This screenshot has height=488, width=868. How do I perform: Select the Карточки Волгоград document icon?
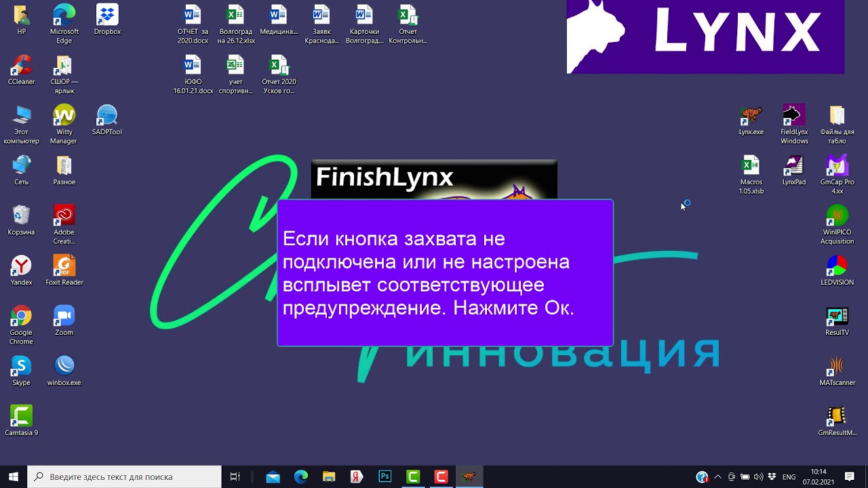[x=365, y=24]
